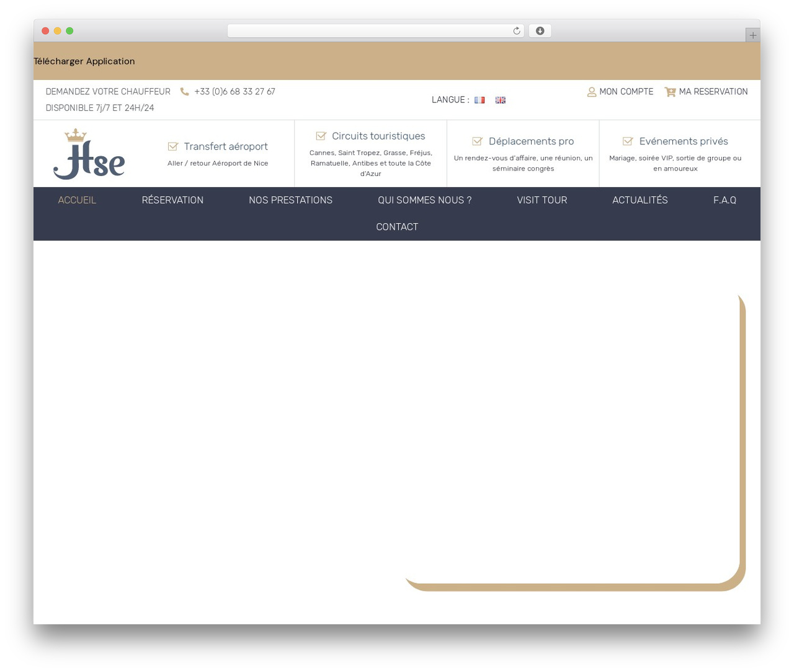Open Evénements privés service
Screen dimensions: 794x672
(684, 141)
